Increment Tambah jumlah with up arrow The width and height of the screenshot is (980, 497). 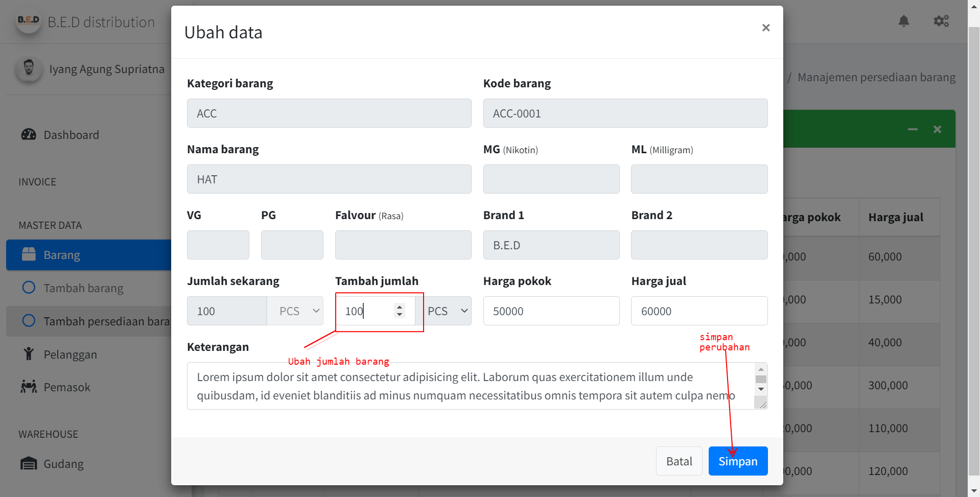point(400,307)
